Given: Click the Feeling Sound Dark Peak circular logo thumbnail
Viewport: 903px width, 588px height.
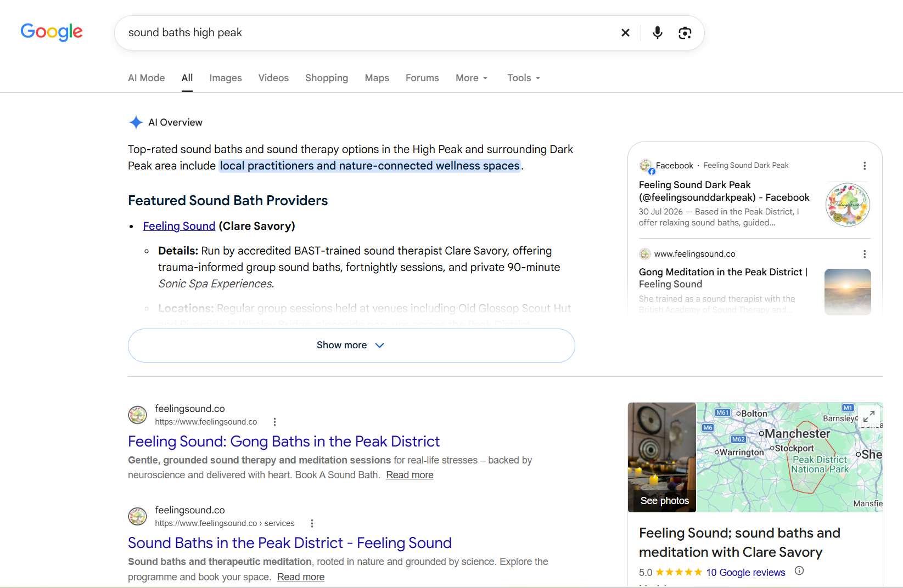Looking at the screenshot, I should [848, 205].
